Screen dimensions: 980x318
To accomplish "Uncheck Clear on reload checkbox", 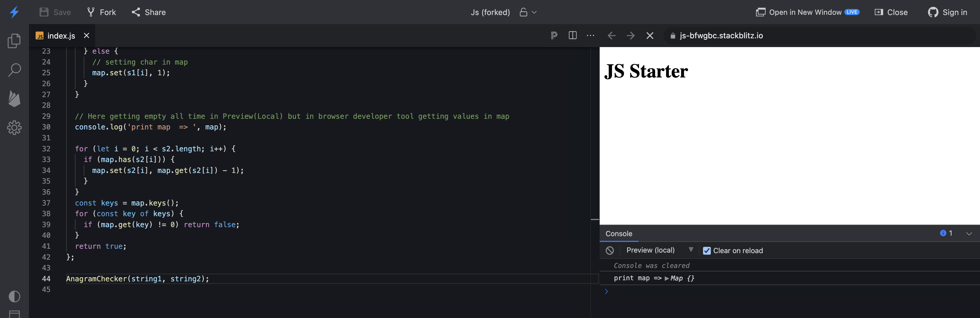I will (707, 251).
